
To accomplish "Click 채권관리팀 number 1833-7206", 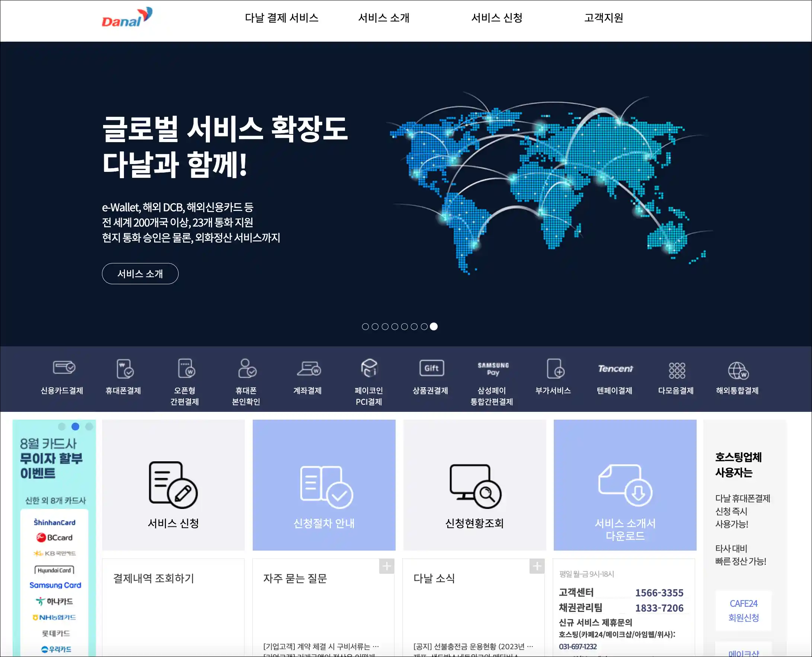I will pos(659,608).
